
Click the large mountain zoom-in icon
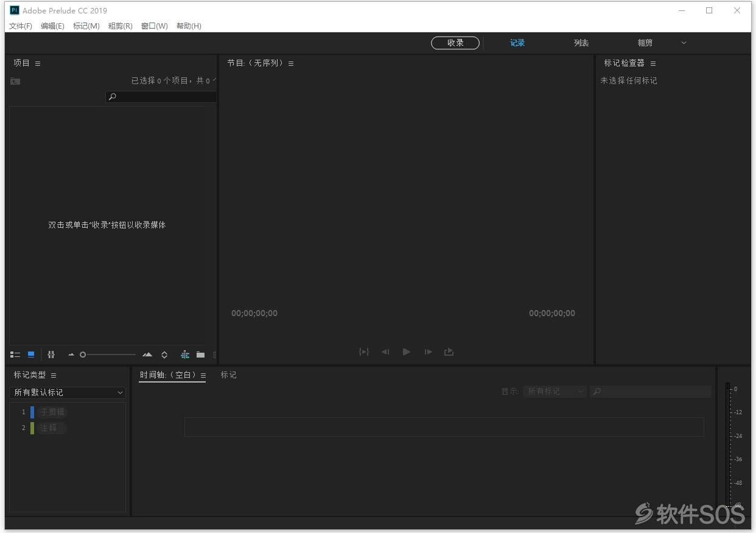click(x=147, y=355)
